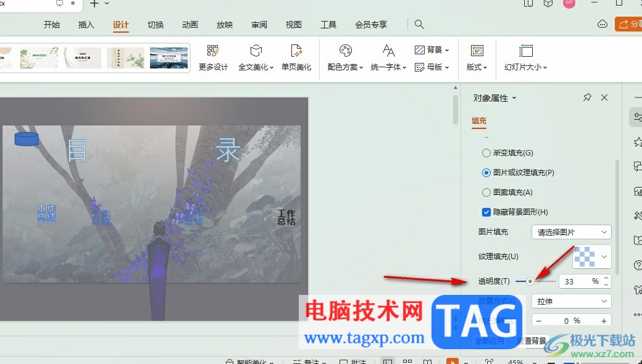642x364 pixels.
Task: Open the Home (开始) tab
Action: pyautogui.click(x=52, y=25)
